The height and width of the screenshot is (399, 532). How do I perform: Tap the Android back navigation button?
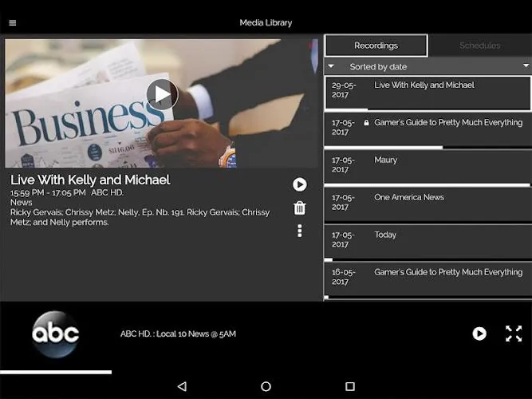point(182,386)
